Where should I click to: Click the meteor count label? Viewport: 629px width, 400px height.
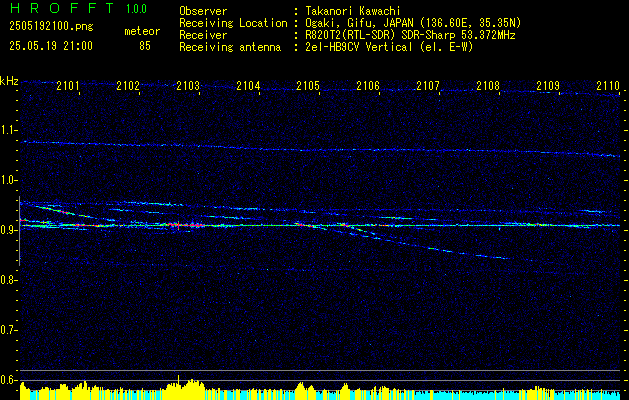click(x=142, y=31)
